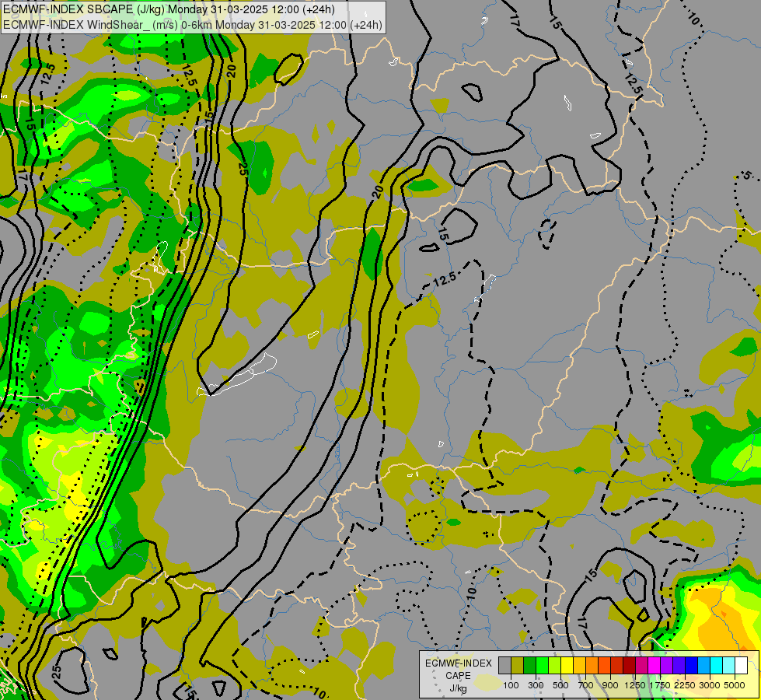Click the J/kg unit label in the legend
Image resolution: width=761 pixels, height=700 pixels.
click(458, 688)
